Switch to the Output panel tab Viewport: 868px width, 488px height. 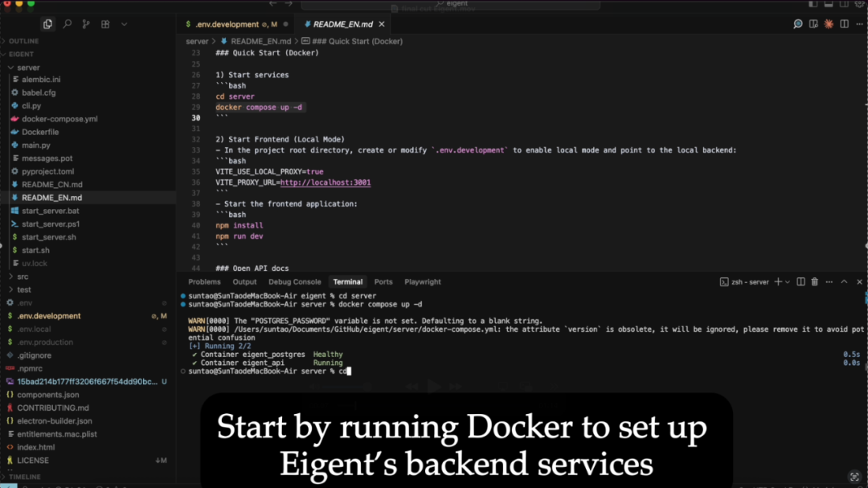pyautogui.click(x=244, y=282)
